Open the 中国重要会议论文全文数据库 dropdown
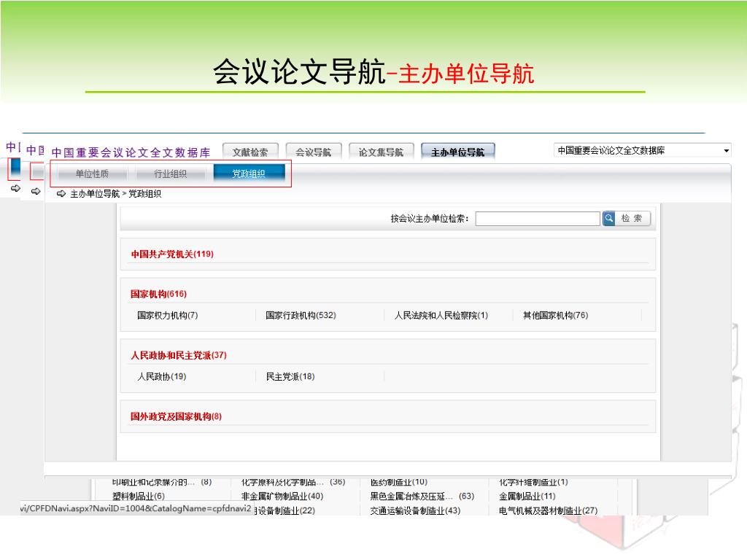Viewport: 747px width, 560px height. click(642, 150)
